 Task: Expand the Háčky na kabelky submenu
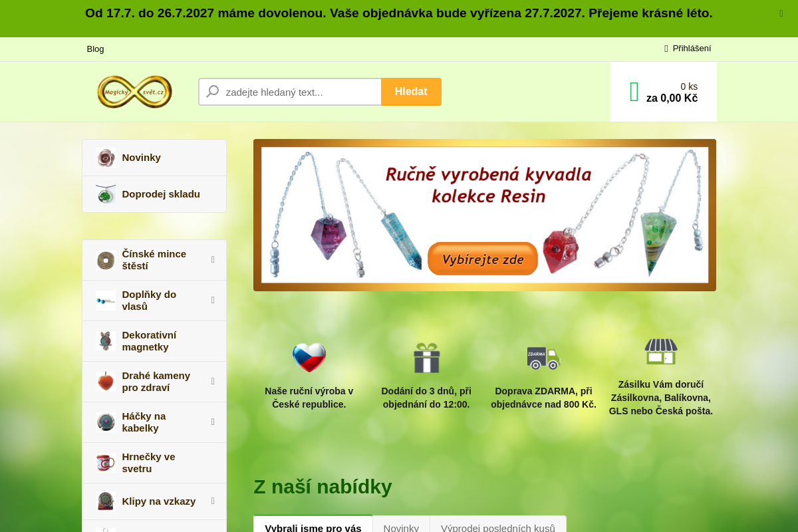(x=213, y=422)
